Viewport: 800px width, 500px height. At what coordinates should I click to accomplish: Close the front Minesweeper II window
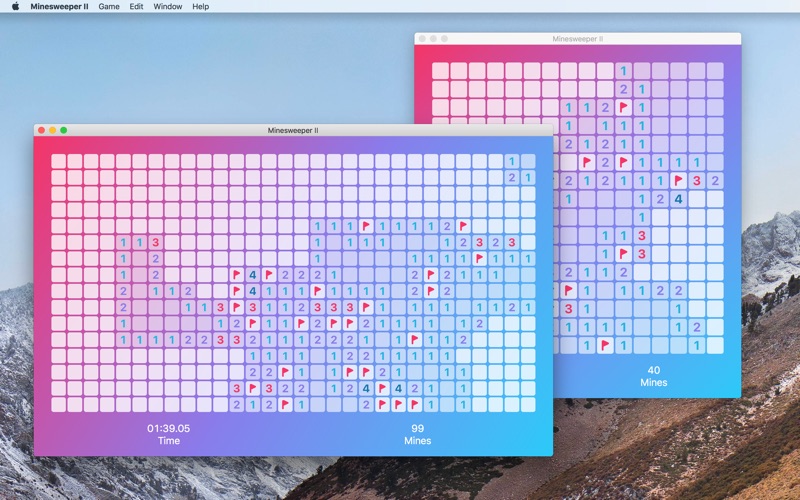click(x=41, y=130)
